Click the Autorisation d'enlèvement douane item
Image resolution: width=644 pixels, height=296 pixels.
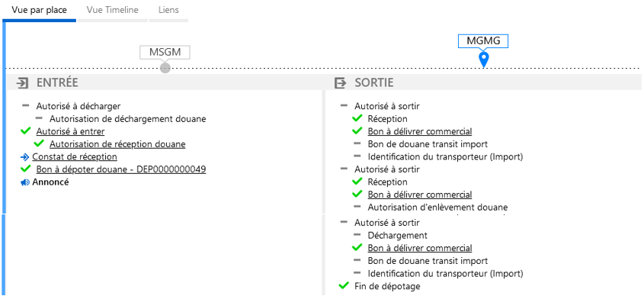[x=437, y=208]
